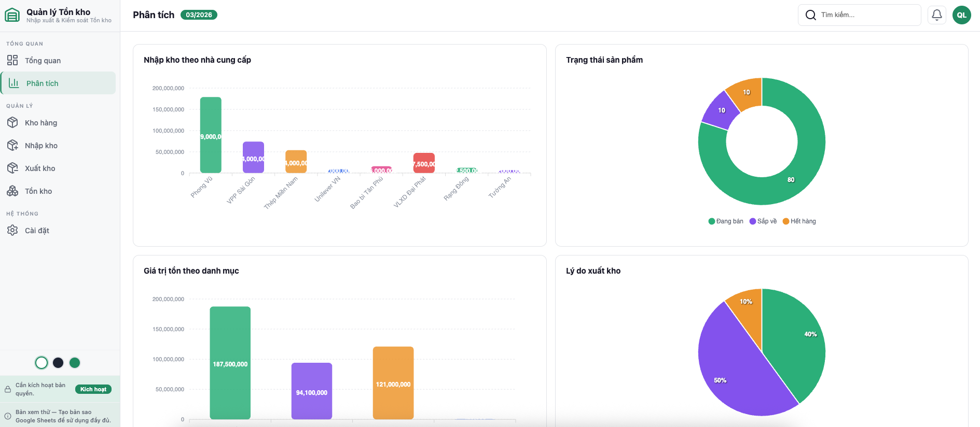The height and width of the screenshot is (427, 980).
Task: Toggle the Hết hàng legend item
Action: coord(799,221)
